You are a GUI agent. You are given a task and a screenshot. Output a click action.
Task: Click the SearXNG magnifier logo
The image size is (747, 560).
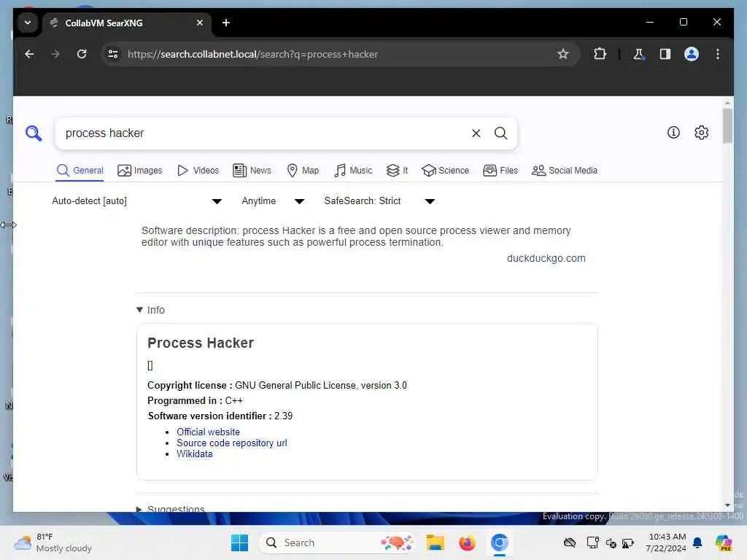click(x=34, y=133)
